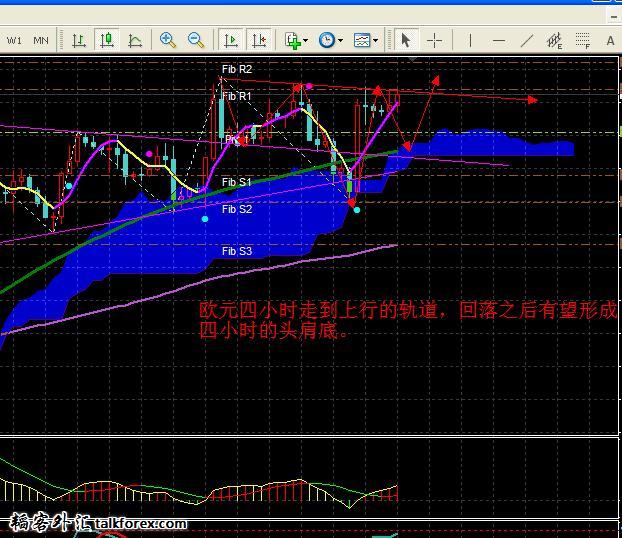622x538 pixels.
Task: Click the red Chinese annotation text on chart
Action: pos(408,320)
